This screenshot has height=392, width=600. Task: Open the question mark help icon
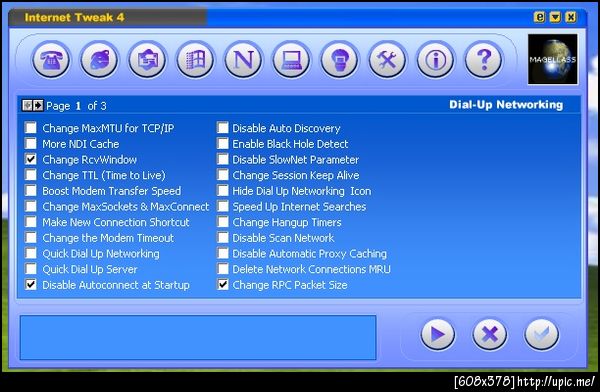[484, 60]
